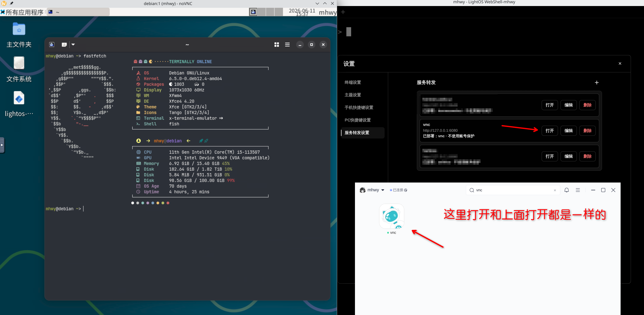Expand the noVNC window down chevron
Screen dimensions: 644x315
[x=317, y=4]
